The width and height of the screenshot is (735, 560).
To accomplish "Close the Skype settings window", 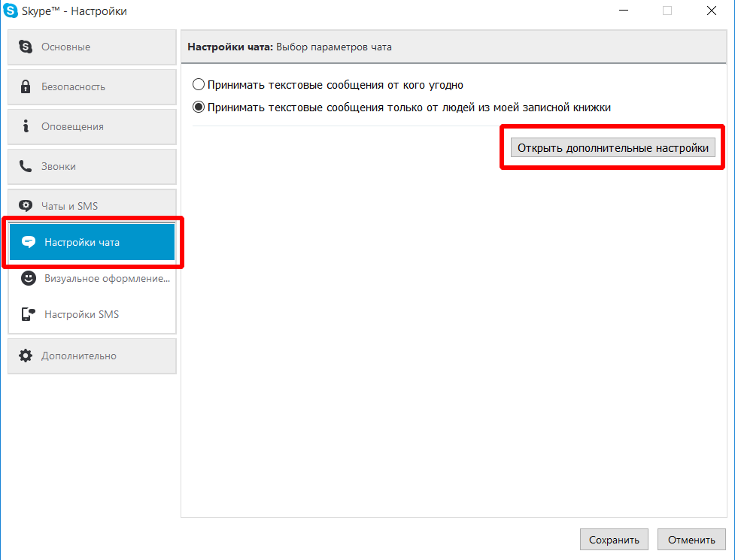I will click(x=710, y=11).
